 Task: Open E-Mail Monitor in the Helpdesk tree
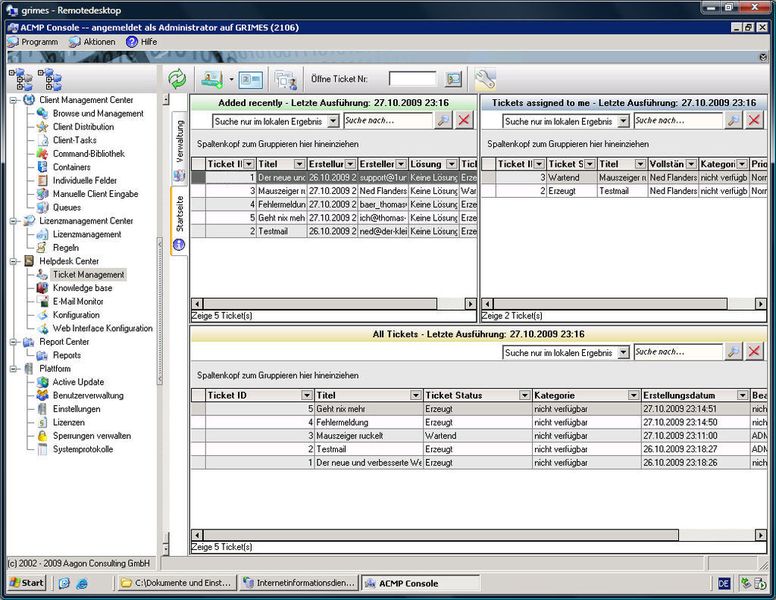click(x=77, y=301)
